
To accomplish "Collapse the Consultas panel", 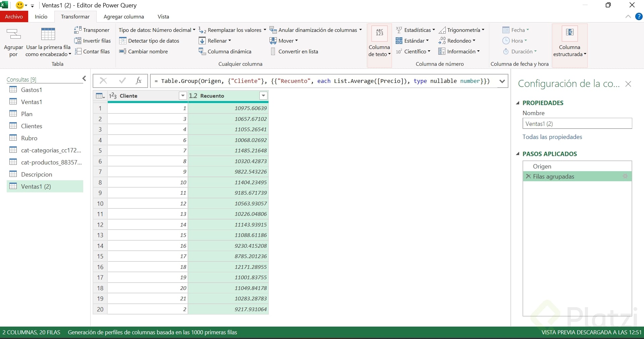I will (x=84, y=79).
